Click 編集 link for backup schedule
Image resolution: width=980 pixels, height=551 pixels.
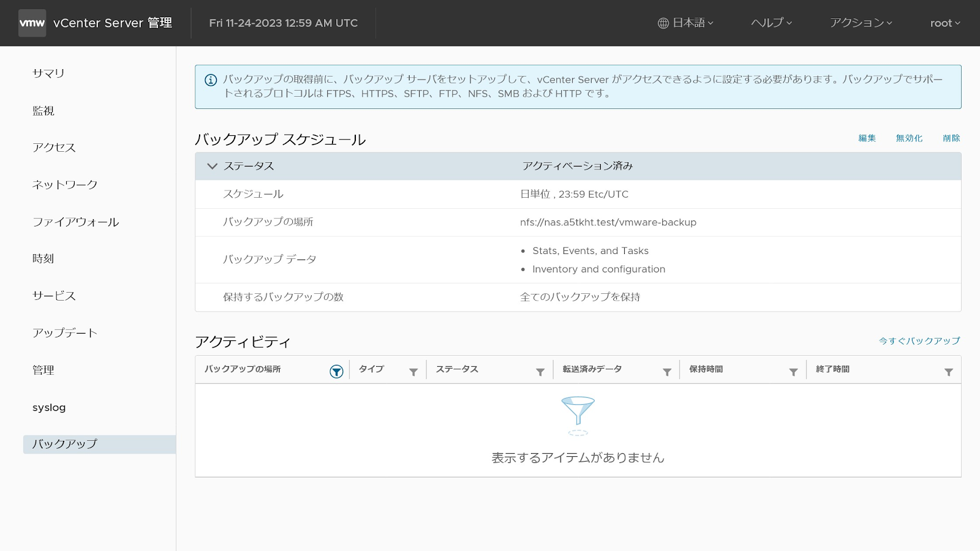point(867,138)
